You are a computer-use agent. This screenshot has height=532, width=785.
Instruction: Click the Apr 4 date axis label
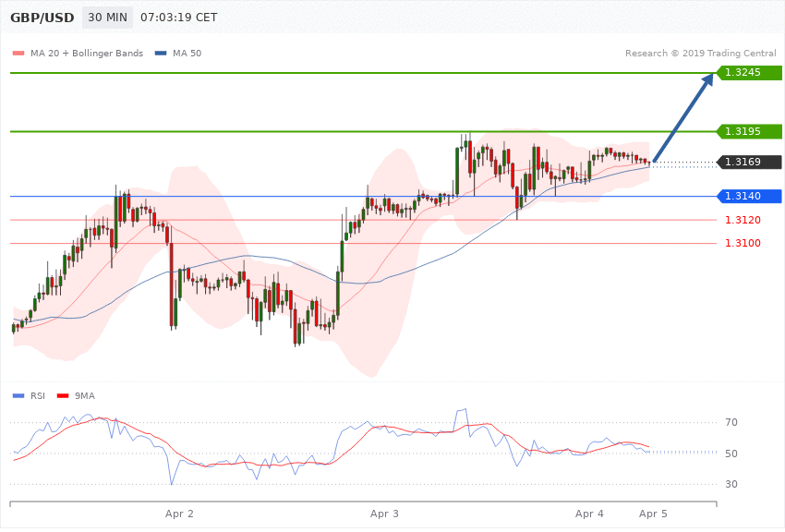[589, 514]
